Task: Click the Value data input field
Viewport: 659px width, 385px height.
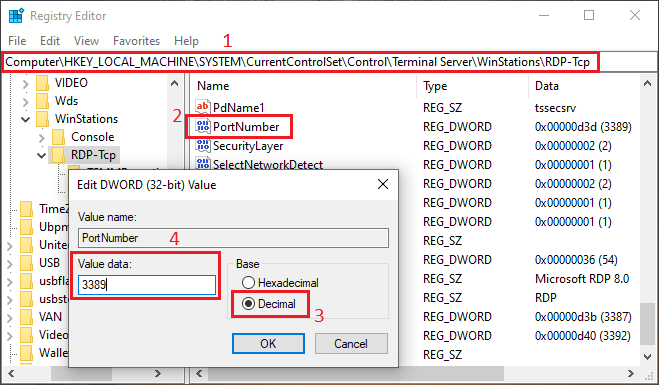Action: click(147, 285)
